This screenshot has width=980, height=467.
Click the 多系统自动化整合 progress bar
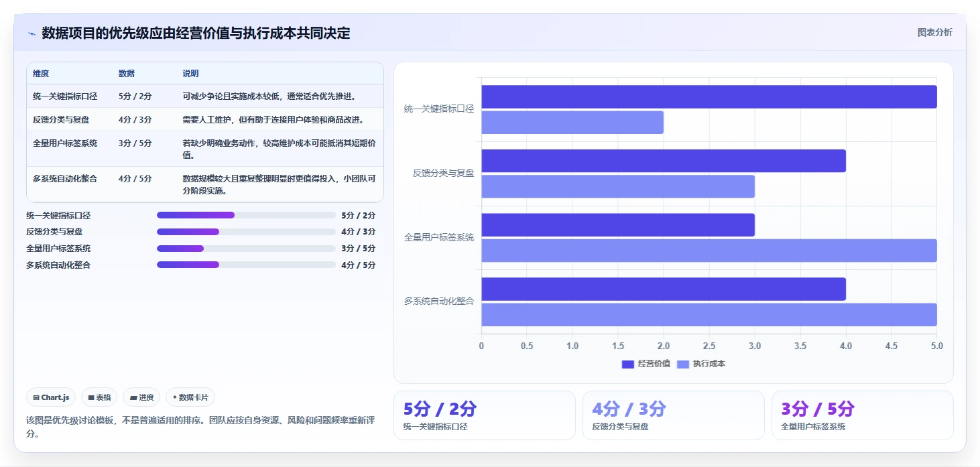pyautogui.click(x=246, y=265)
